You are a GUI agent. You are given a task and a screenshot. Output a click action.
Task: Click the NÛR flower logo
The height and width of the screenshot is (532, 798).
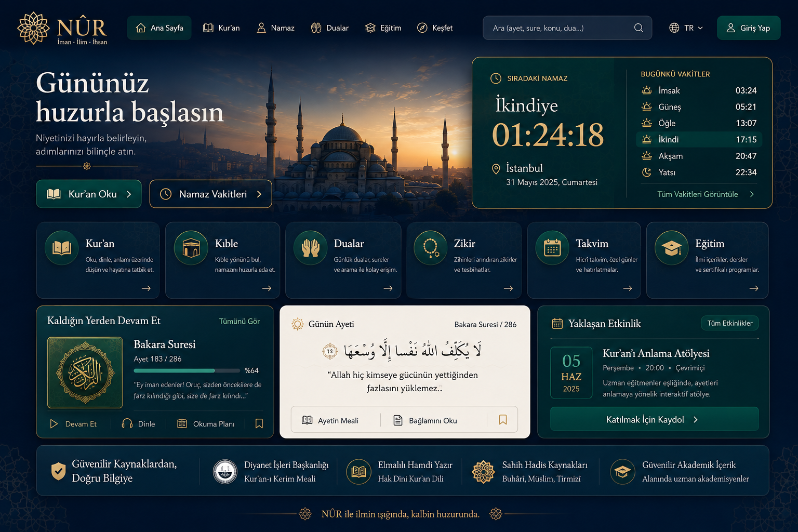tap(33, 28)
